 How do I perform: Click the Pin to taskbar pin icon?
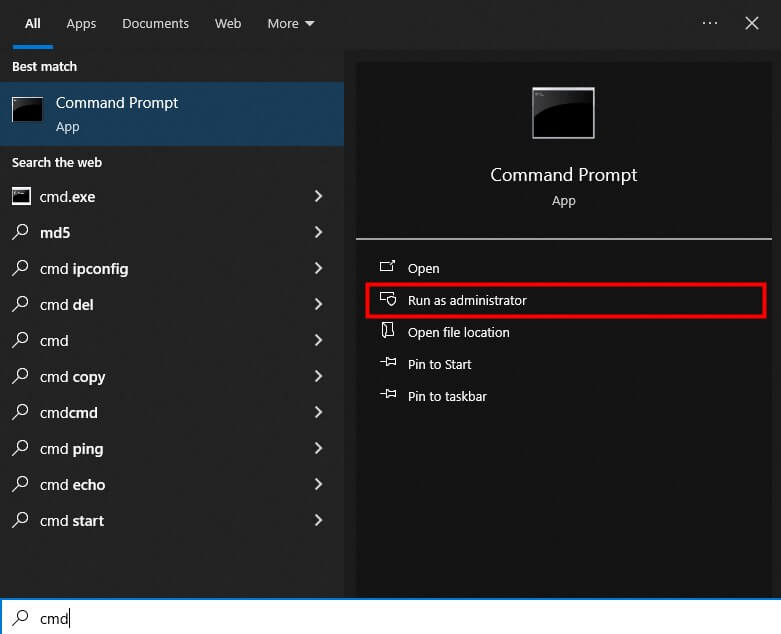coord(388,396)
